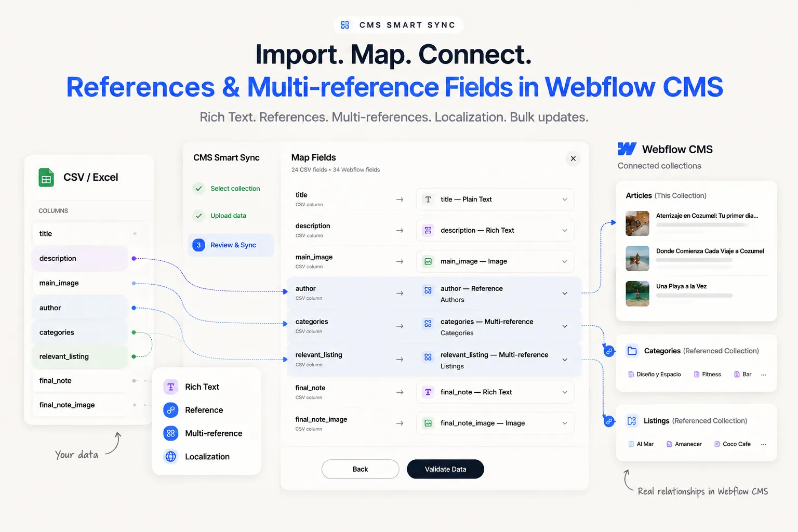
Task: Open the main_image — Image dropdown
Action: [x=495, y=261]
